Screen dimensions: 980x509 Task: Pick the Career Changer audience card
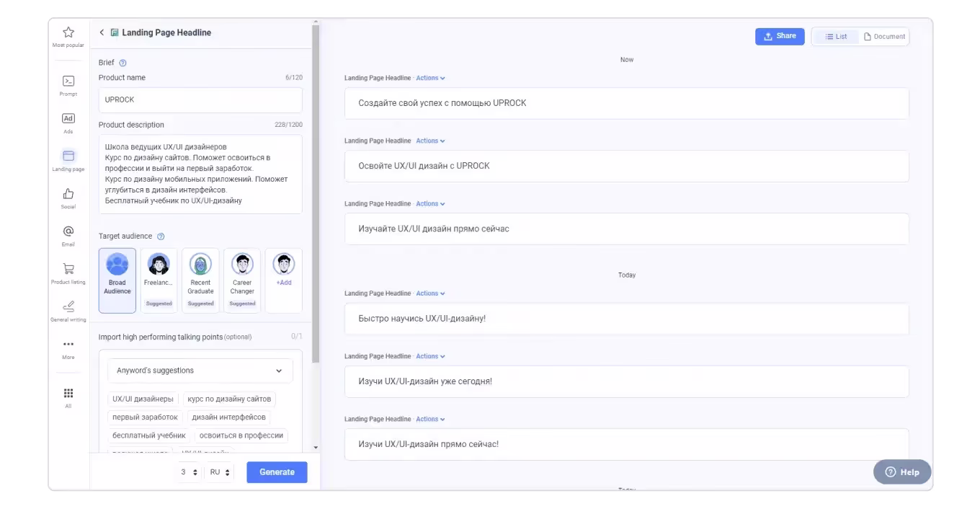click(242, 280)
